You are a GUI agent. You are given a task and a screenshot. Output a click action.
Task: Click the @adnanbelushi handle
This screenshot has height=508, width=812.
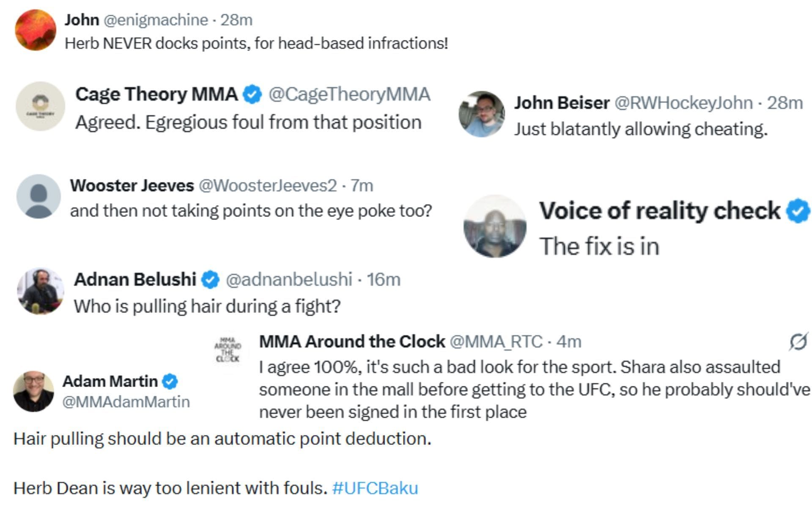289,280
